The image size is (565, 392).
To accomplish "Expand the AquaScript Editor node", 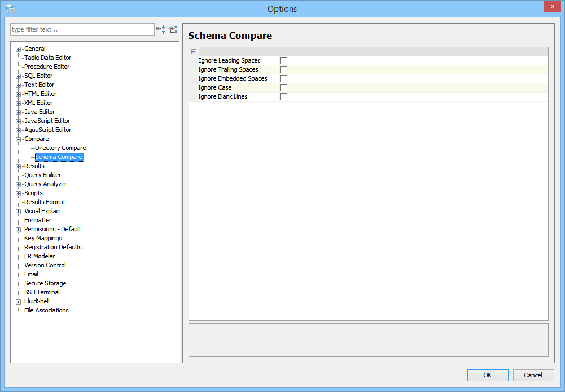I will coord(19,130).
